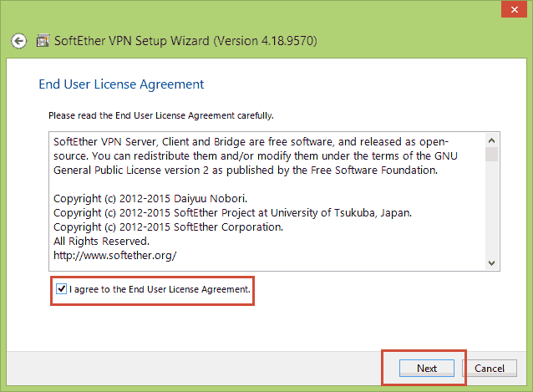Viewport: 533px width, 392px height.
Task: Click the Next button
Action: 427,369
